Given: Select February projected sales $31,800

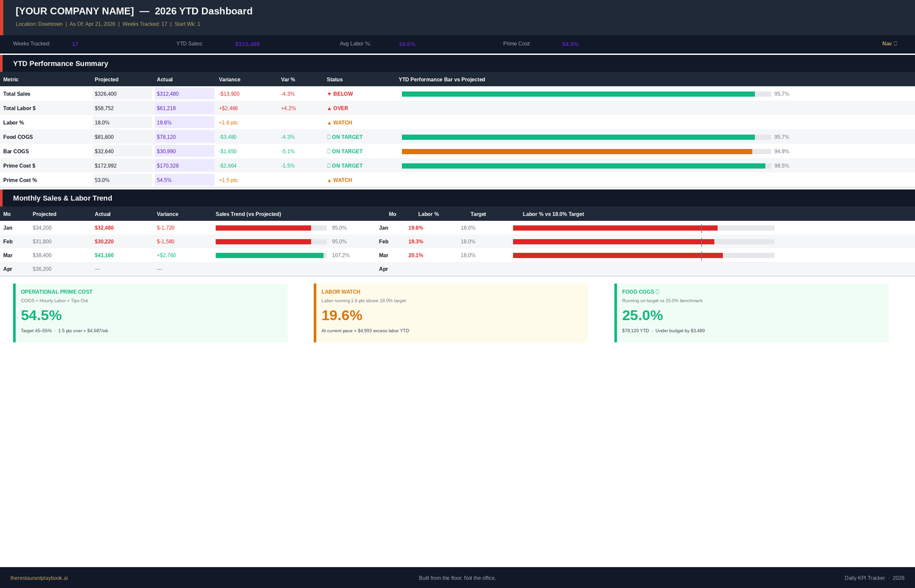Looking at the screenshot, I should coord(42,242).
